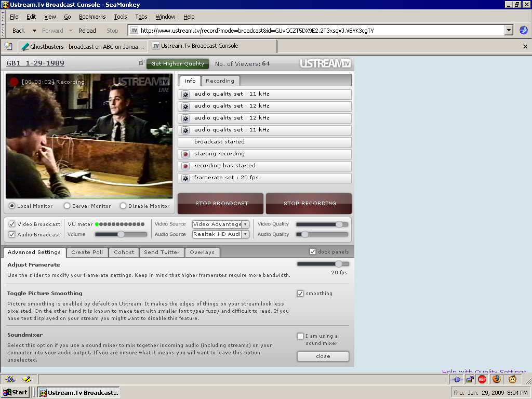Open the Bookmarks menu
The width and height of the screenshot is (532, 399).
(92, 17)
